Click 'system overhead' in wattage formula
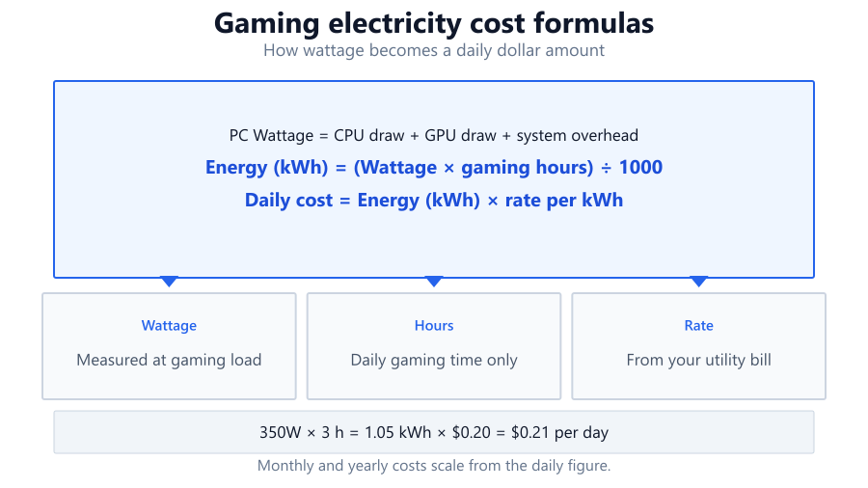The height and width of the screenshot is (488, 868). [578, 136]
